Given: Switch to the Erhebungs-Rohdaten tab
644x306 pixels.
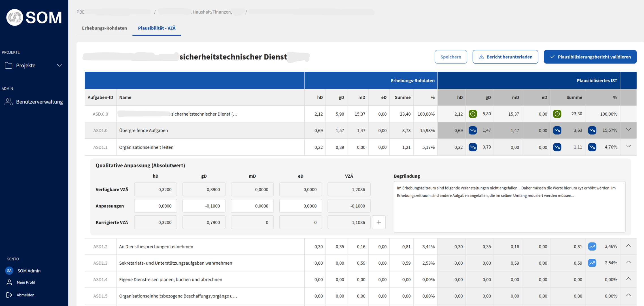Looking at the screenshot, I should tap(104, 28).
